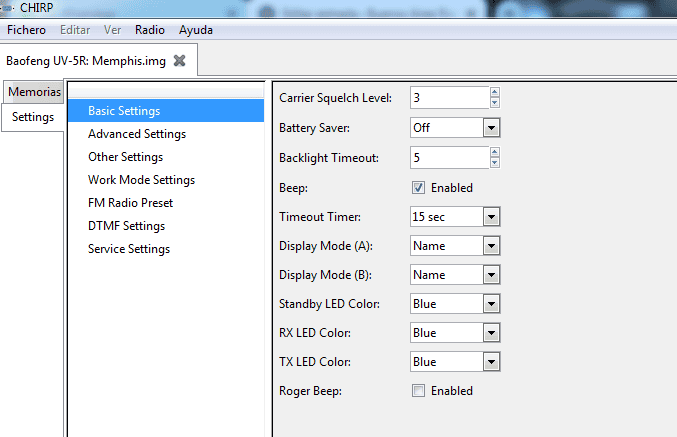Enable the Roger Beep checkbox
Image resolution: width=677 pixels, height=437 pixels.
418,391
